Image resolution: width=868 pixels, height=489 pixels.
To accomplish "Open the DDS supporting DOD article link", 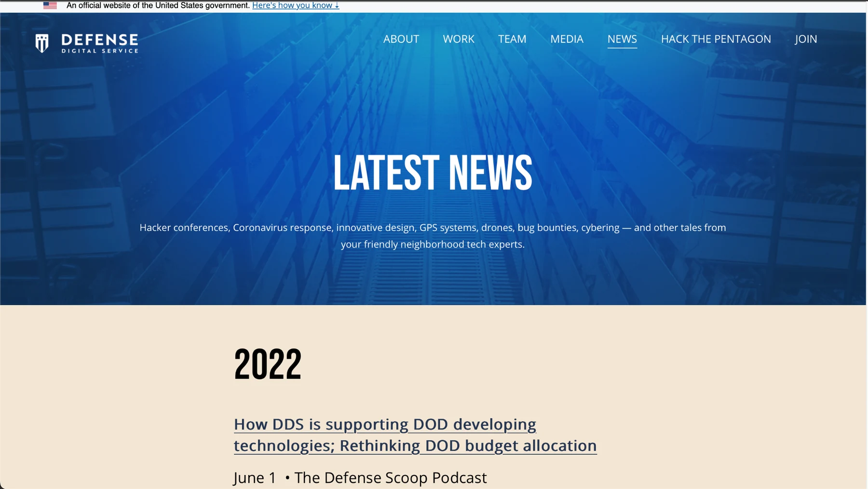I will click(x=415, y=435).
